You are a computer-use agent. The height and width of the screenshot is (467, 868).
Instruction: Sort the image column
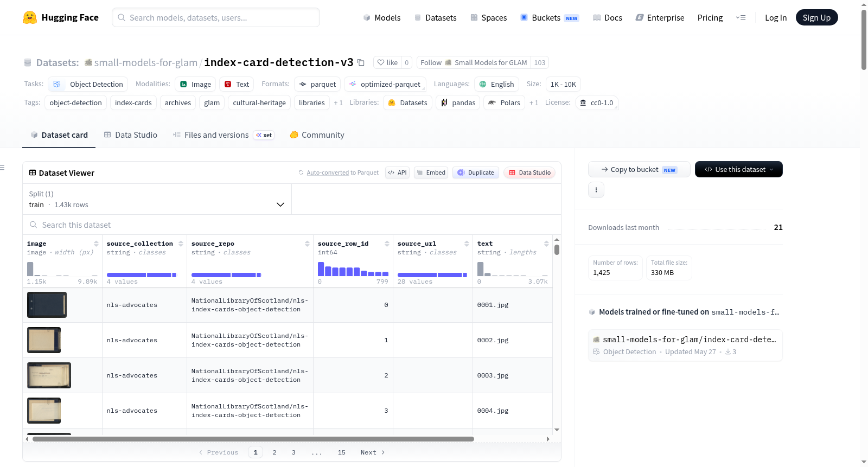coord(96,244)
